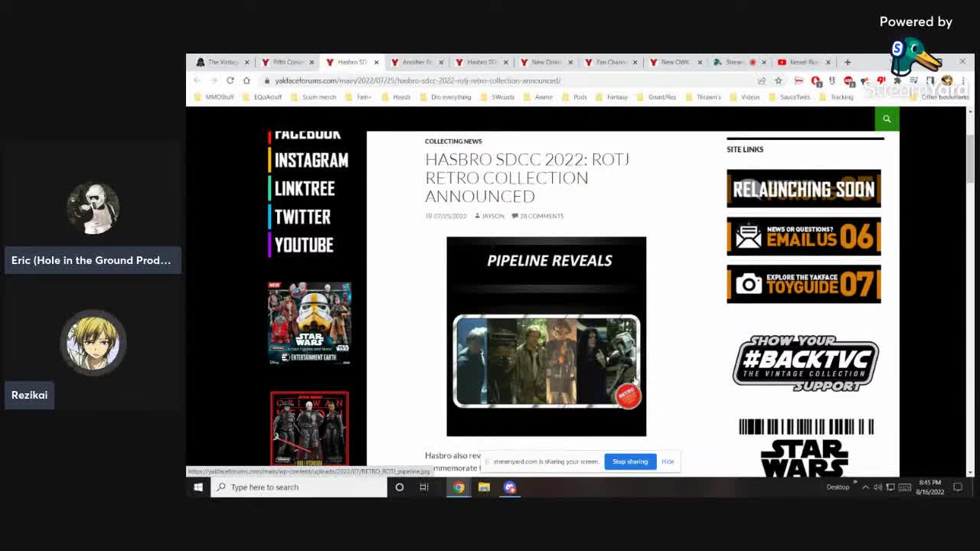The image size is (980, 551).
Task: Go to browser home page icon
Action: point(247,80)
